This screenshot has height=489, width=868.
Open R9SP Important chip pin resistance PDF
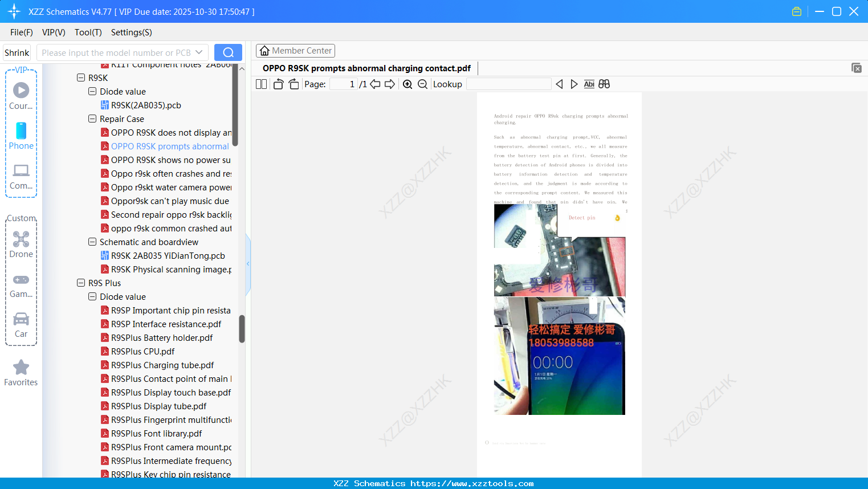coord(166,310)
